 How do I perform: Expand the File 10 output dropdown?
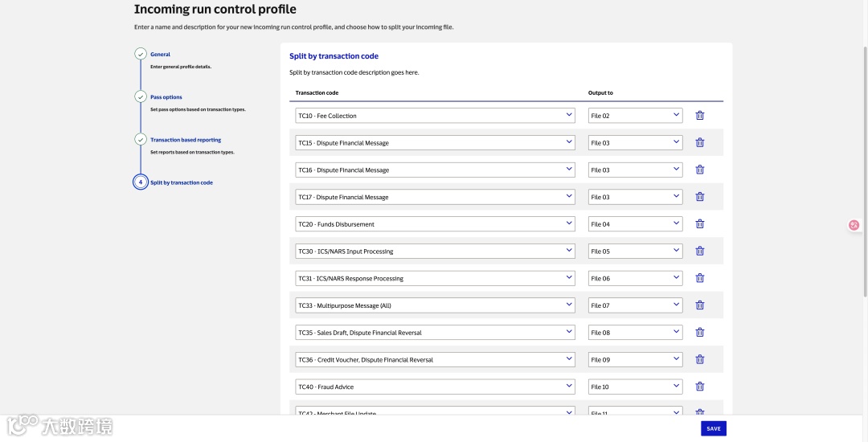(635, 387)
